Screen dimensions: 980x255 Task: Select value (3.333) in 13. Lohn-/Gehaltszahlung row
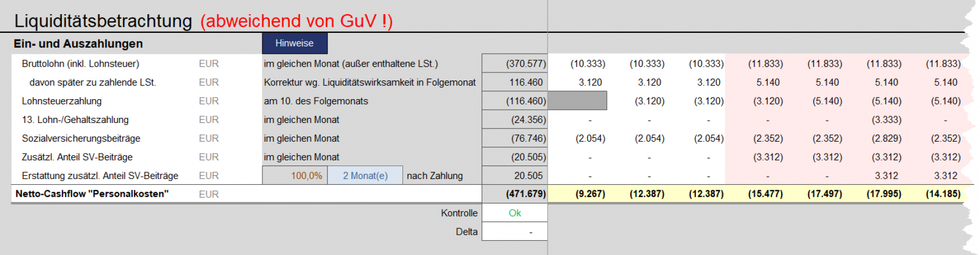886,120
